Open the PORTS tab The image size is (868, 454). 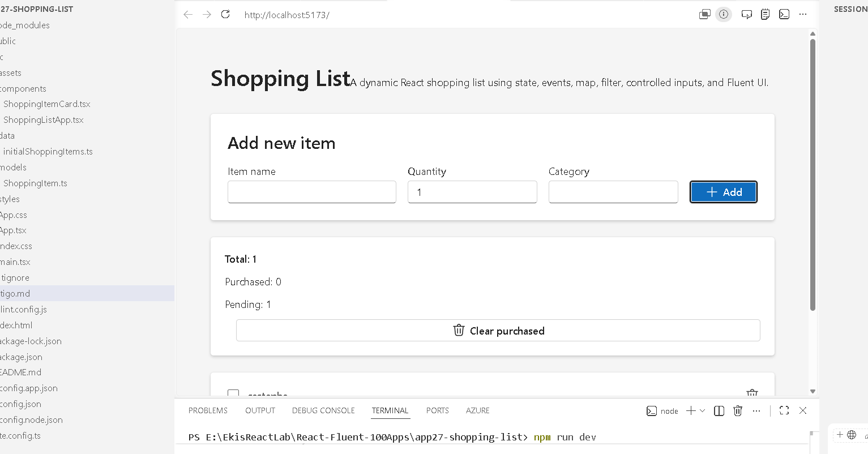[x=437, y=411]
